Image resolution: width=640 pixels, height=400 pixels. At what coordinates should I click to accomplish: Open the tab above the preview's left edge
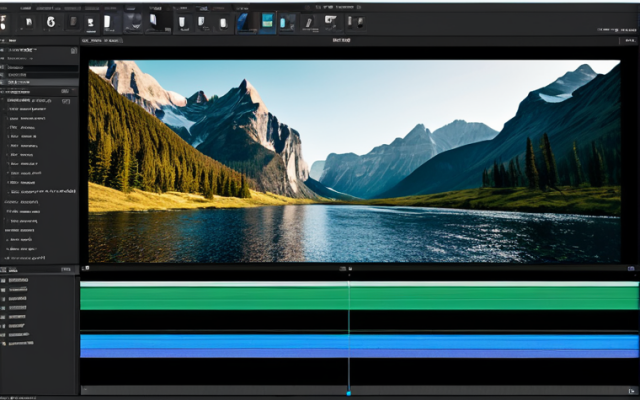click(x=101, y=40)
